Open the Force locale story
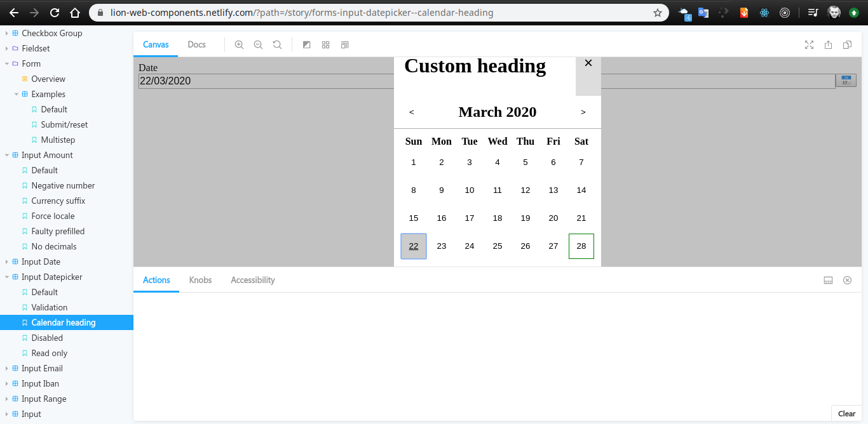Viewport: 868px width, 424px height. pos(53,216)
